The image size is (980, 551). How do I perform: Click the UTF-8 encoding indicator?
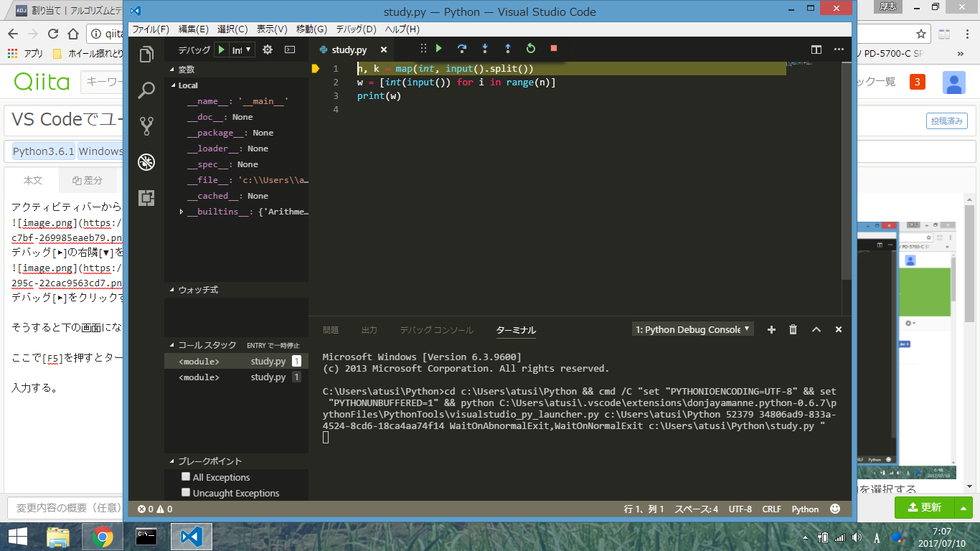click(x=738, y=509)
